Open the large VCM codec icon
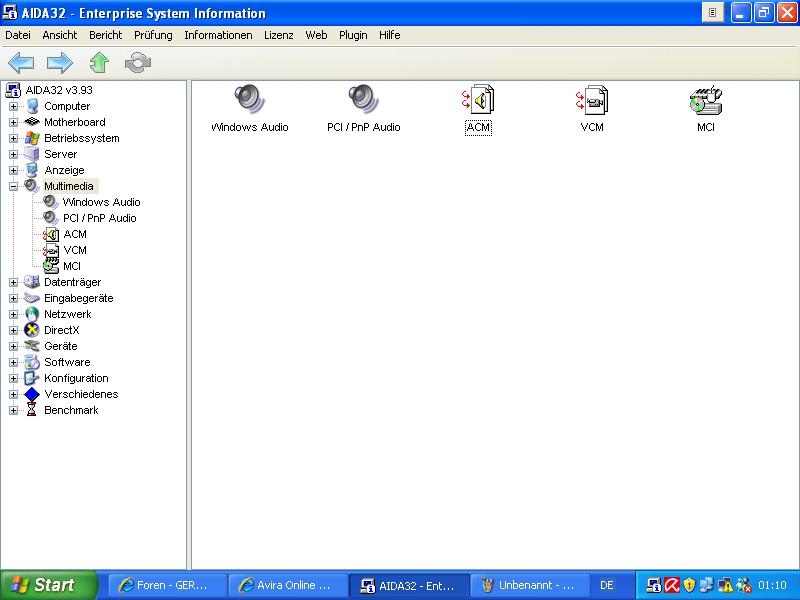This screenshot has height=600, width=800. 592,99
